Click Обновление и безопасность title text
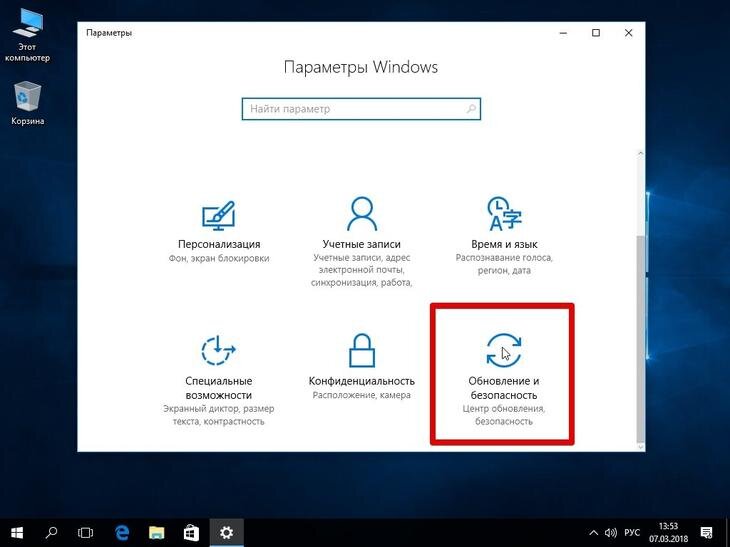The height and width of the screenshot is (547, 730). (x=504, y=388)
